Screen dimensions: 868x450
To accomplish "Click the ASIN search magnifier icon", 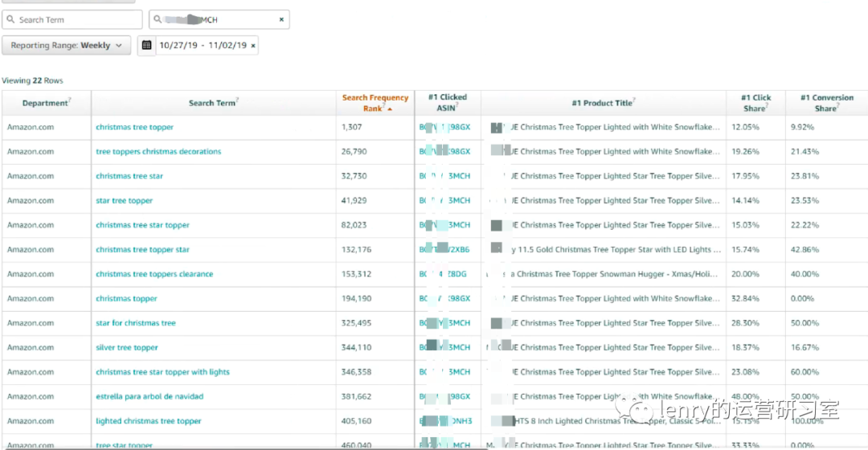I will tap(158, 19).
